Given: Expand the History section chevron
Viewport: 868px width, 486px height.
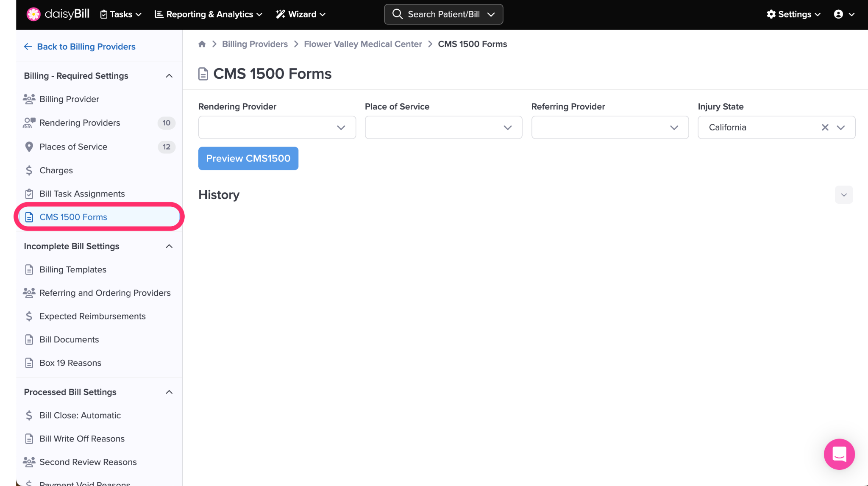Looking at the screenshot, I should 843,195.
